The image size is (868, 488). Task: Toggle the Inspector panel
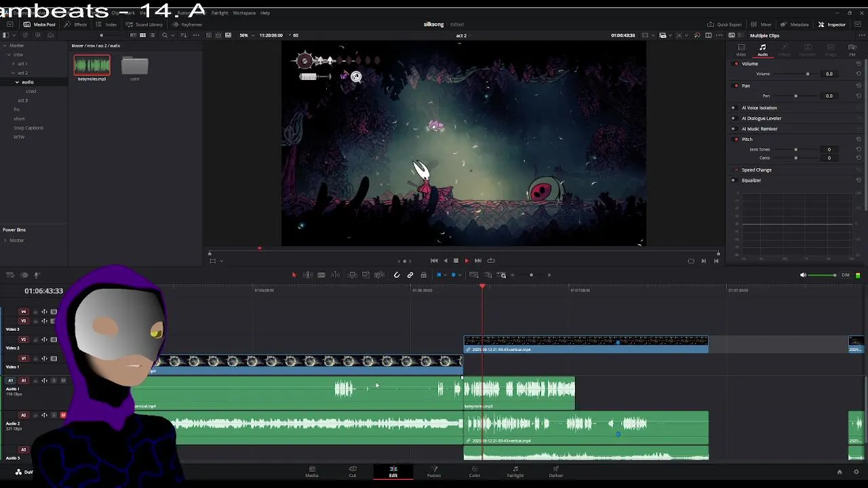pos(832,24)
